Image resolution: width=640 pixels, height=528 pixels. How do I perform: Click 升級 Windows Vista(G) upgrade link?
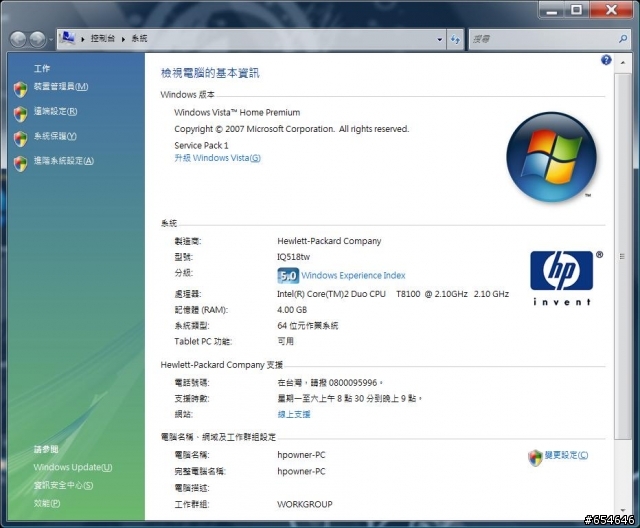218,158
